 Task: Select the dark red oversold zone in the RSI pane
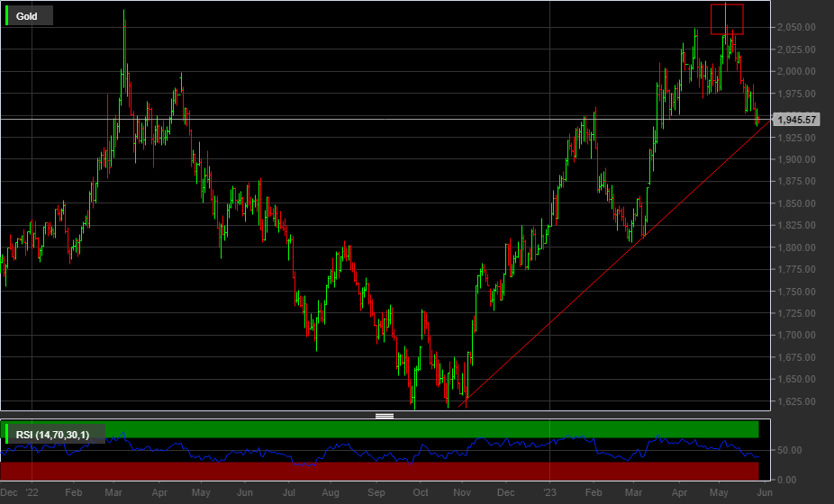pyautogui.click(x=380, y=471)
